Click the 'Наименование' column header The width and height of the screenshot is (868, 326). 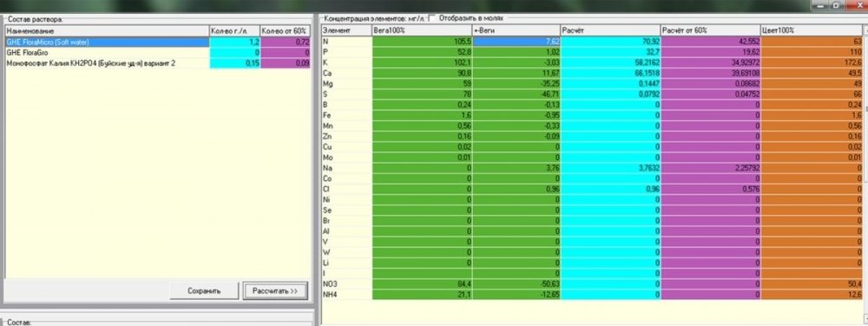tap(107, 30)
